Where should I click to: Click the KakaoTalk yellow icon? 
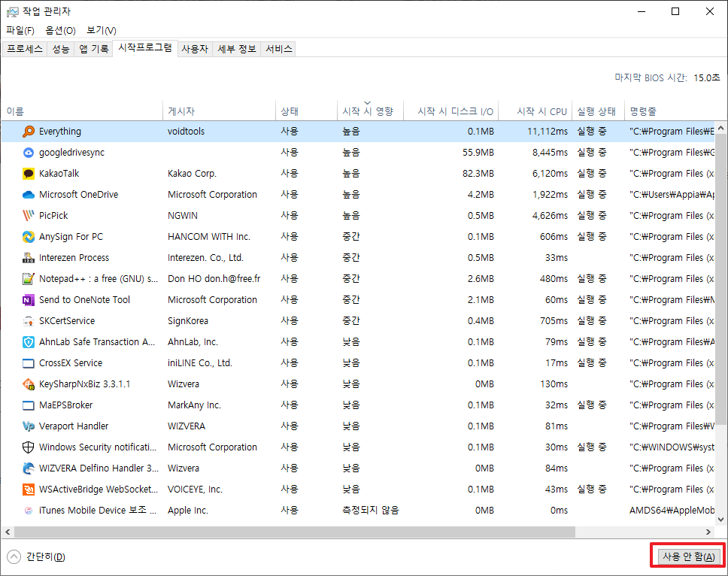point(29,174)
